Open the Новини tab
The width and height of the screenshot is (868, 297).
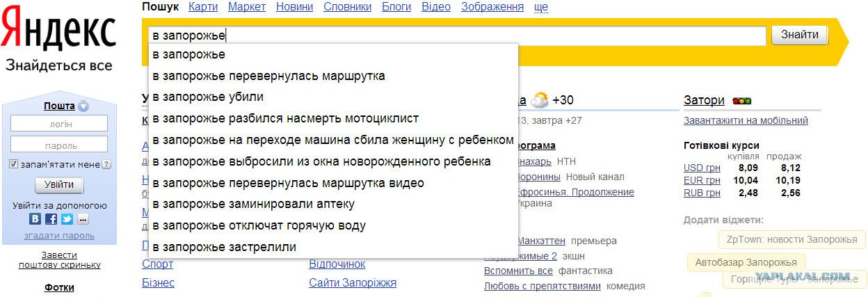(x=294, y=7)
